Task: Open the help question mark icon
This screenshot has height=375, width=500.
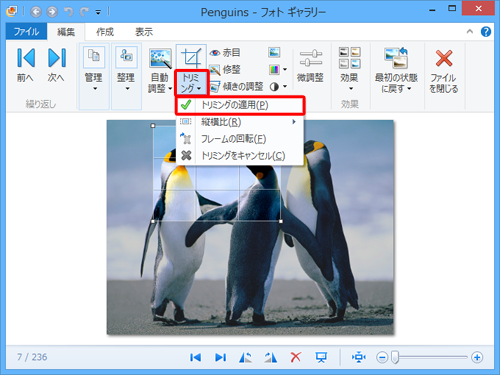Action: 486,32
